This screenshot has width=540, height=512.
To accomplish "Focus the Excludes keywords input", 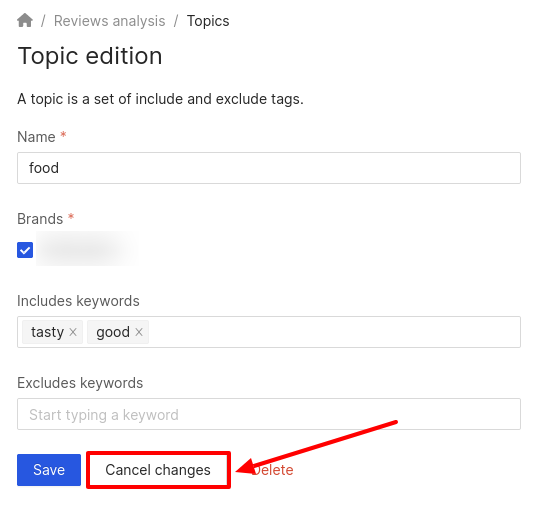I will click(269, 414).
